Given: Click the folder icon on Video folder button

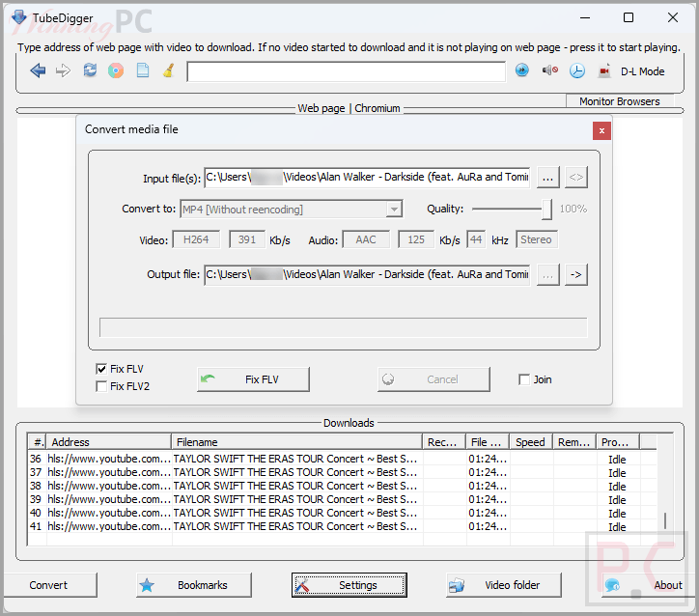Looking at the screenshot, I should 457,585.
